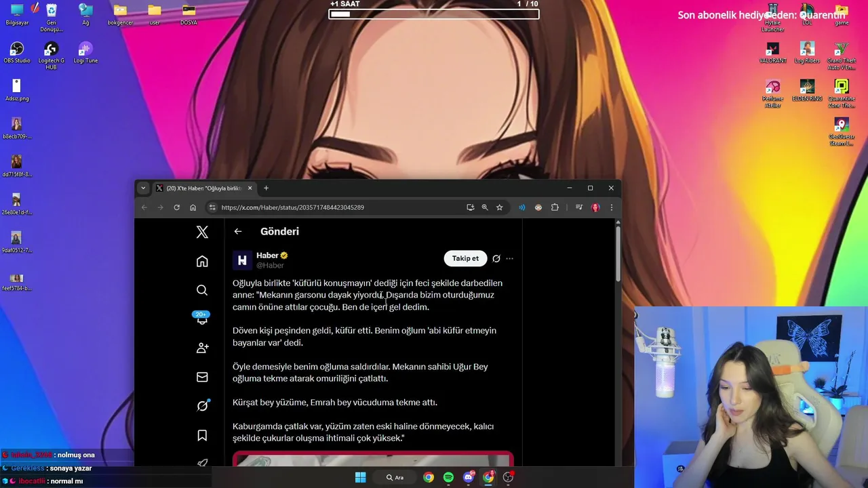Click the X logo in sidebar
Viewport: 868px width, 488px height.
202,232
